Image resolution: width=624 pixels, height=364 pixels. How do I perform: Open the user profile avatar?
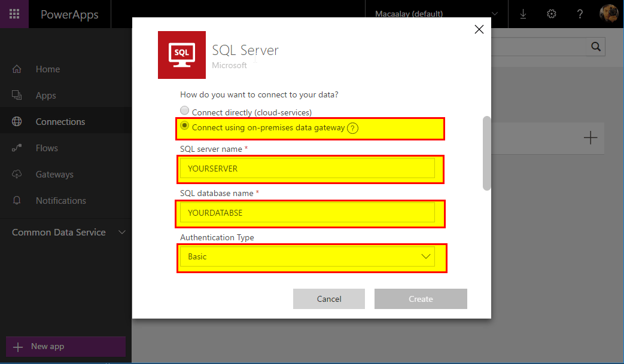pyautogui.click(x=608, y=14)
